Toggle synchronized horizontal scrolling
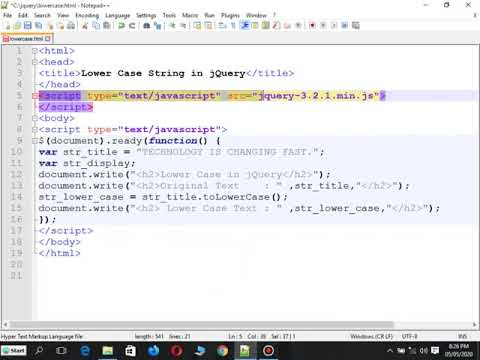 point(208,26)
